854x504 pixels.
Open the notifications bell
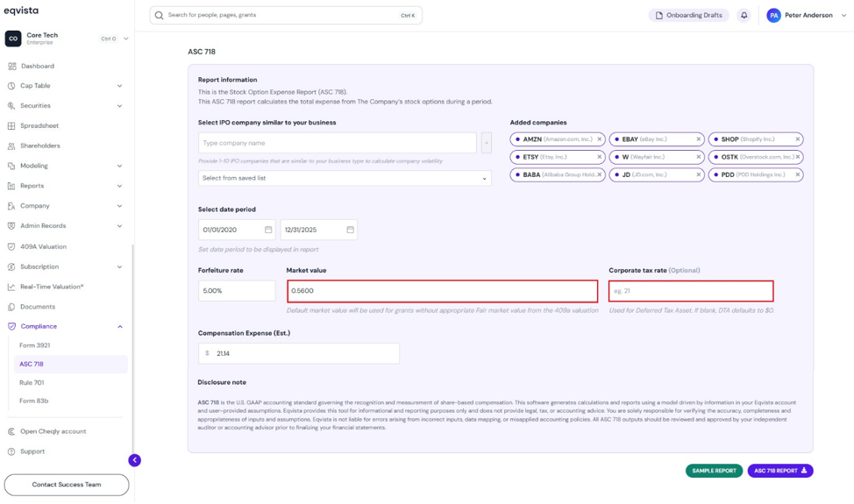(744, 15)
